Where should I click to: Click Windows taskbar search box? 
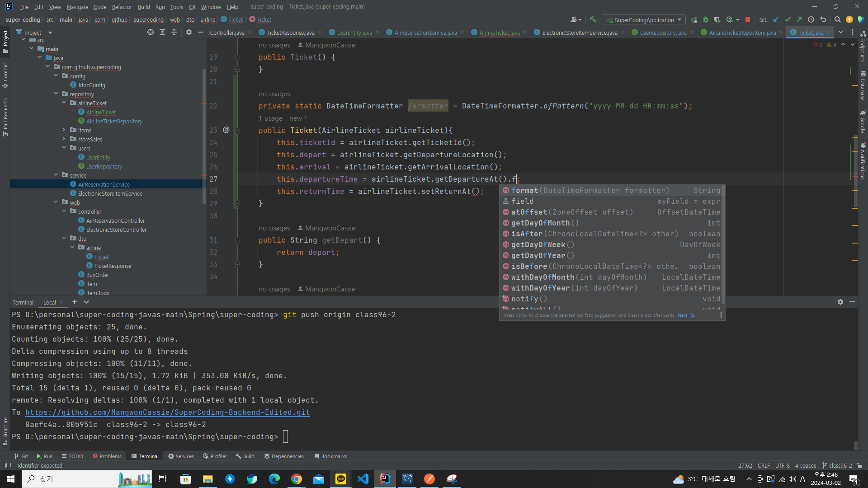coord(87,479)
